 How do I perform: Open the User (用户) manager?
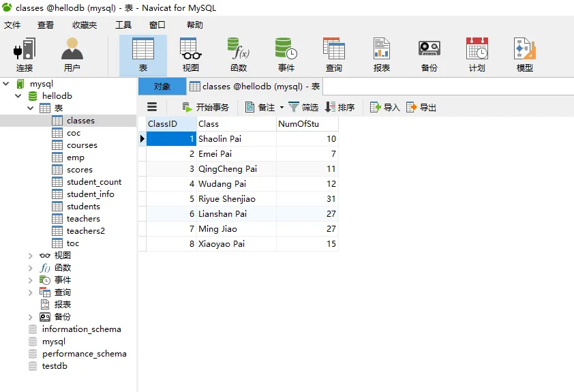pos(72,55)
